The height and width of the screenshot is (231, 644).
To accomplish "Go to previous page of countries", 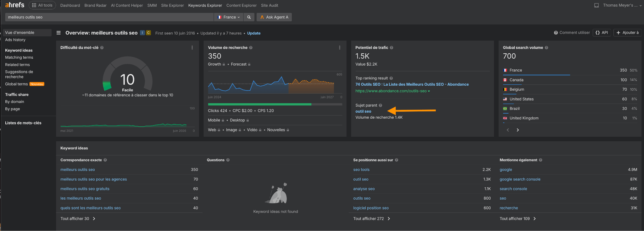I will click(508, 130).
